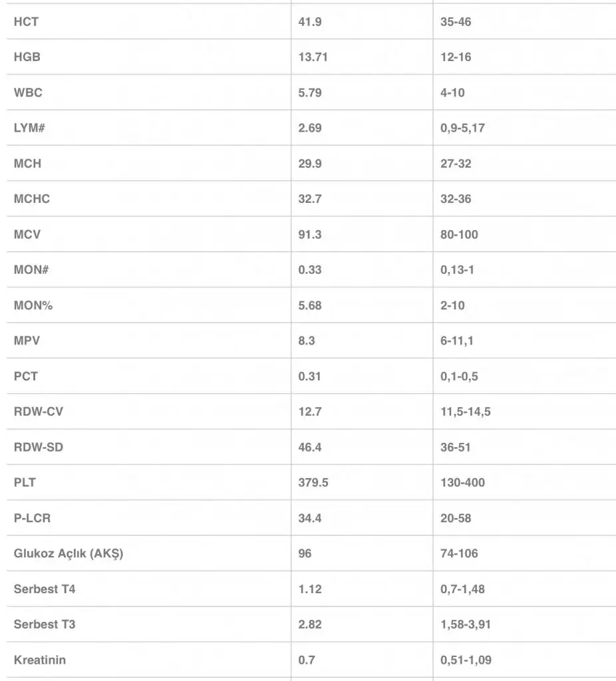
Task: Click the Kreatinin test name
Action: pyautogui.click(x=40, y=660)
